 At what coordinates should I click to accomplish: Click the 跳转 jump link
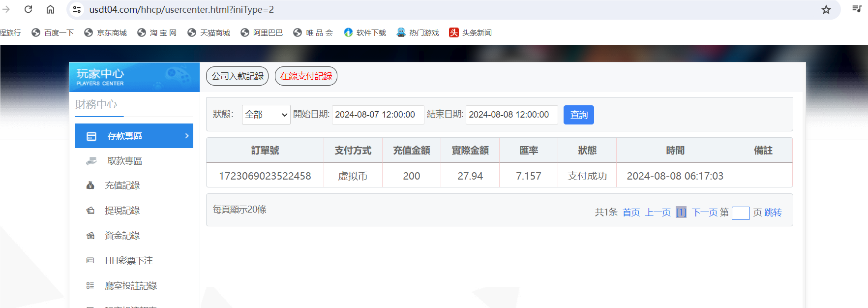[x=773, y=213]
